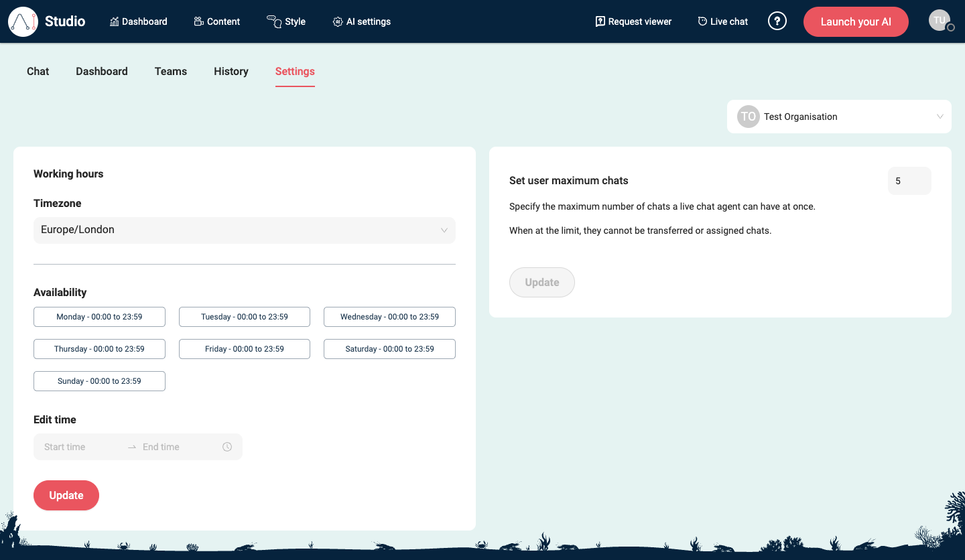Click the Launch your AI button

pyautogui.click(x=856, y=21)
